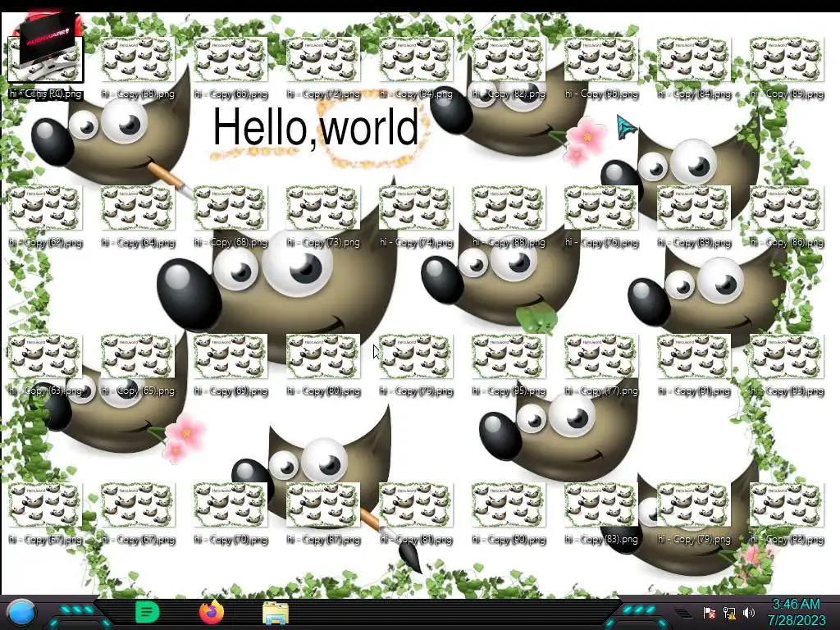Open the volume speaker tray icon
The image size is (840, 630).
tap(749, 613)
